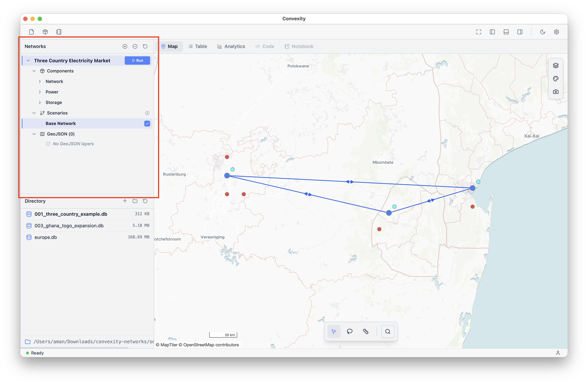Switch to dark mode using the moon icon
Image resolution: width=588 pixels, height=384 pixels.
pyautogui.click(x=543, y=32)
